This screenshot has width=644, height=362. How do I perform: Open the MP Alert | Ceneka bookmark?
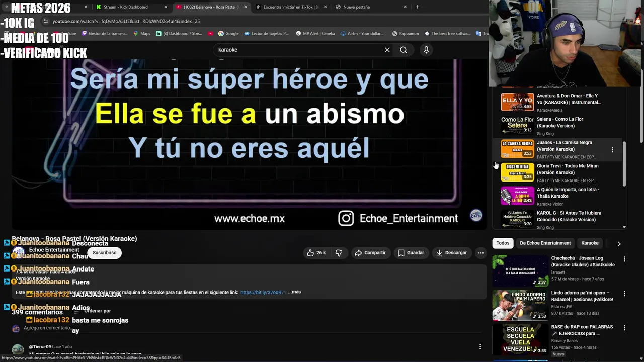click(315, 34)
